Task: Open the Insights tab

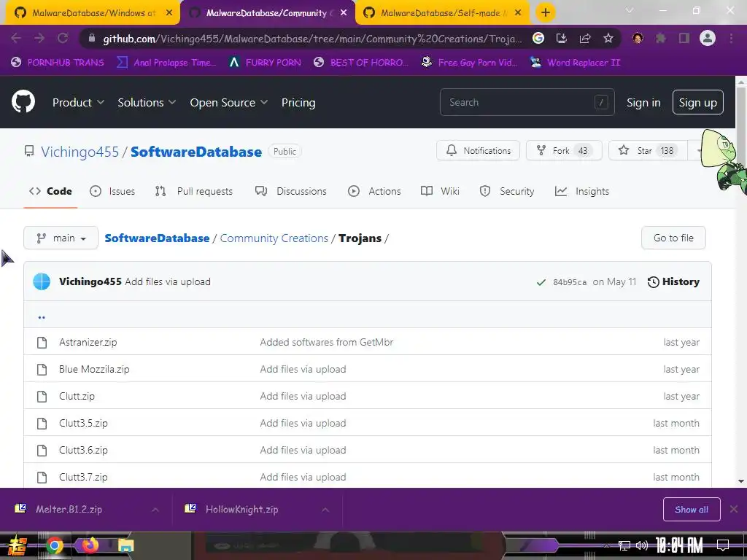Action: point(582,192)
